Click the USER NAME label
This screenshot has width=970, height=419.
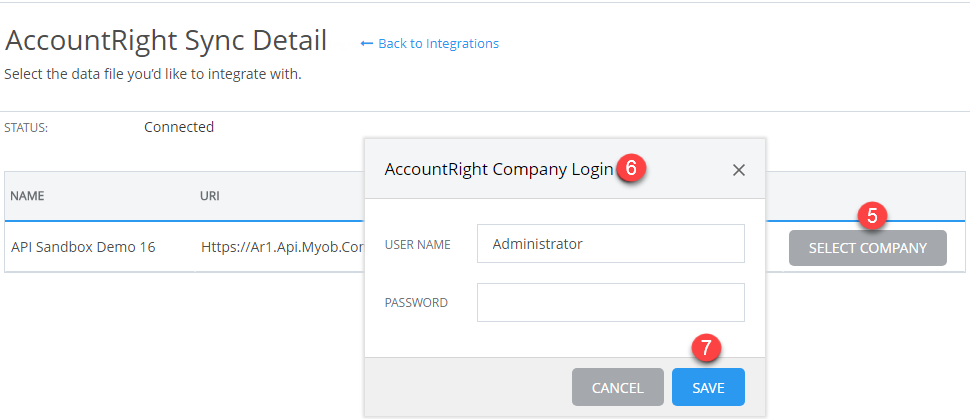[418, 244]
